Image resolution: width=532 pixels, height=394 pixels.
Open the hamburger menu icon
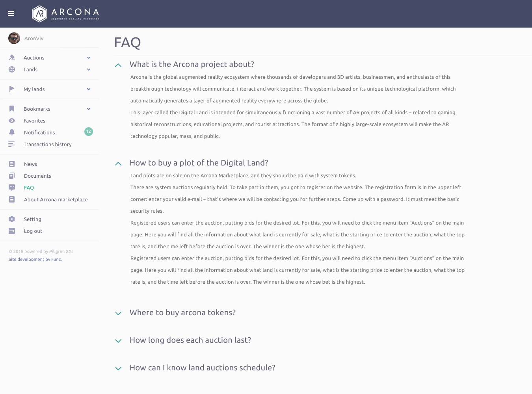point(11,13)
